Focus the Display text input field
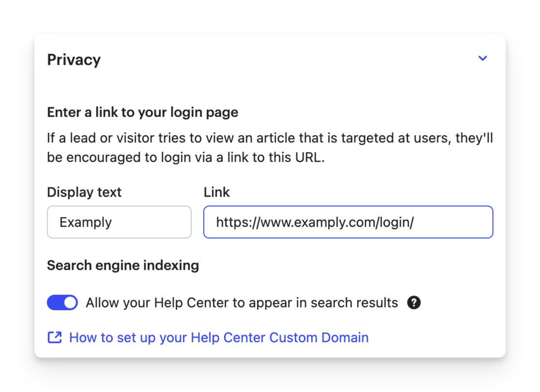Viewport: 540px width, 392px height. (x=119, y=222)
